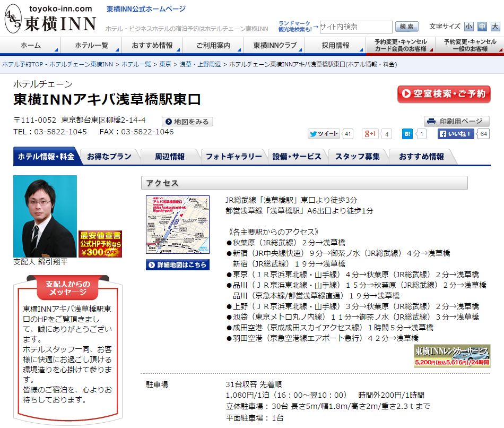Click the 秋葉原（JR総武線） access line
The height and width of the screenshot is (428, 504).
[x=286, y=243]
